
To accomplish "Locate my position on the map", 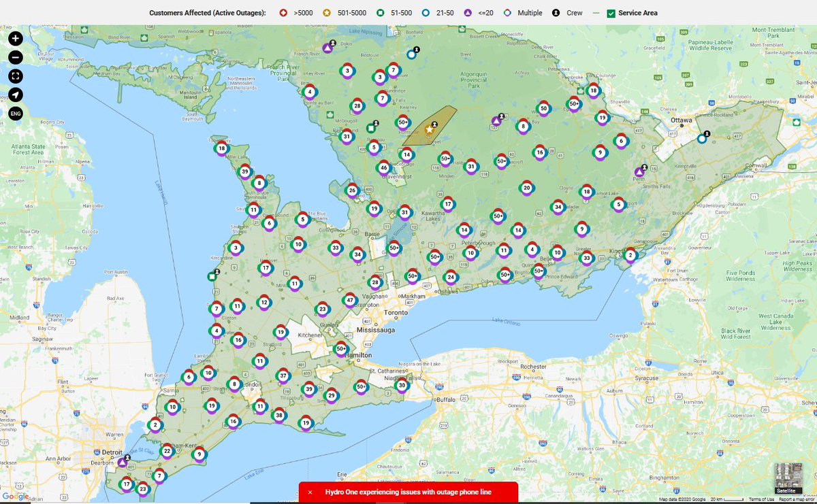I will point(16,95).
